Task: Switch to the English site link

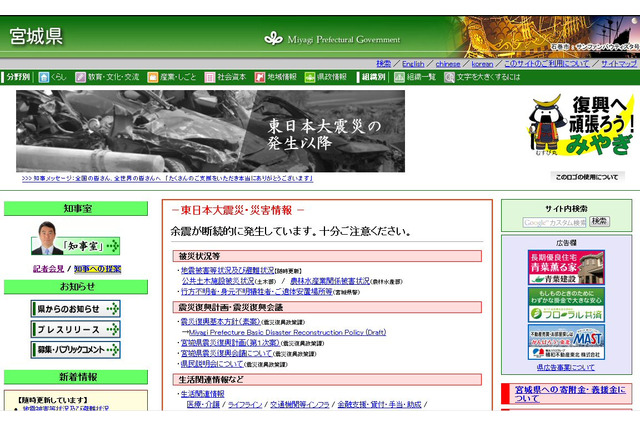Action: (x=413, y=64)
